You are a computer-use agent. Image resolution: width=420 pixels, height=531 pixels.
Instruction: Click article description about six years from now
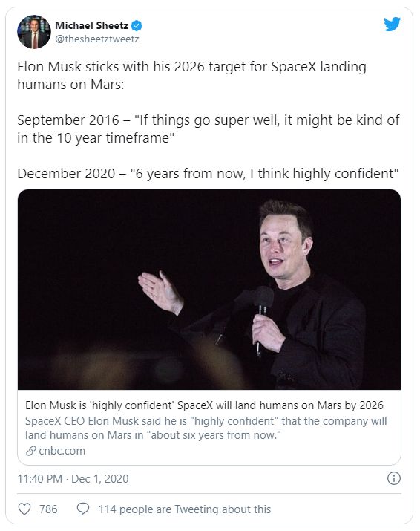click(x=206, y=428)
